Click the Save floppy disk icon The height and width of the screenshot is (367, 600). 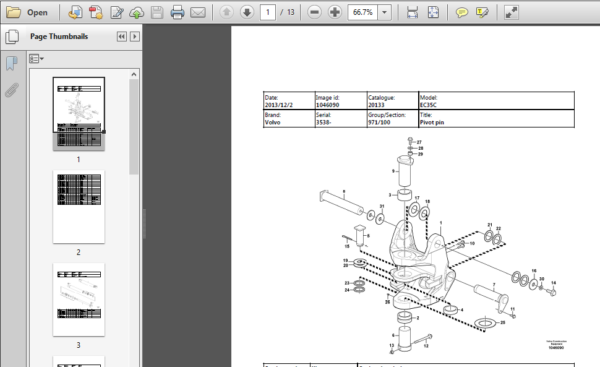click(157, 12)
